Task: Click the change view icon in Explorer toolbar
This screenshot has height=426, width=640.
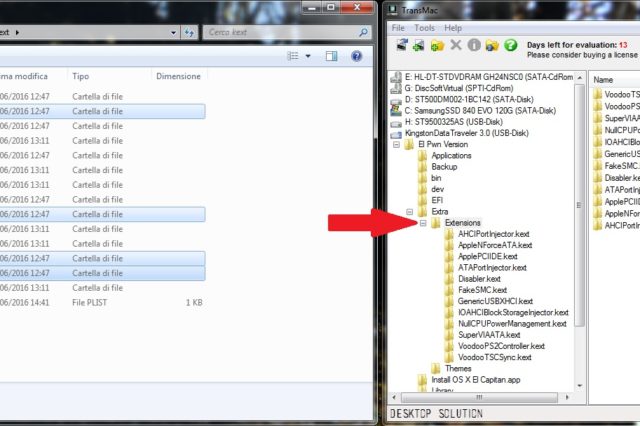Action: coord(293,56)
